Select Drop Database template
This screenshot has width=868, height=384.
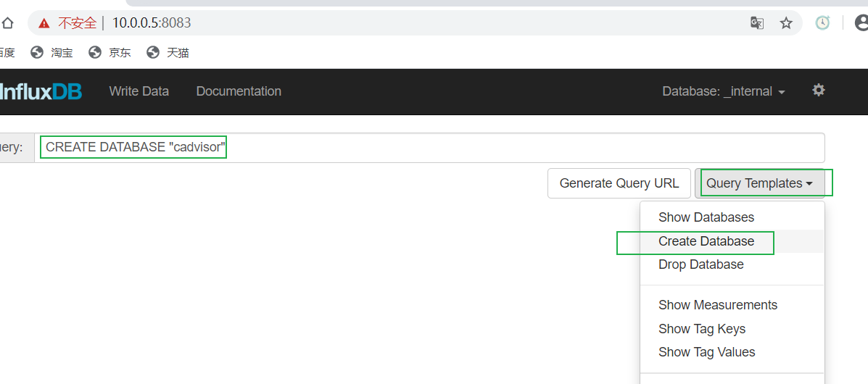pos(701,264)
